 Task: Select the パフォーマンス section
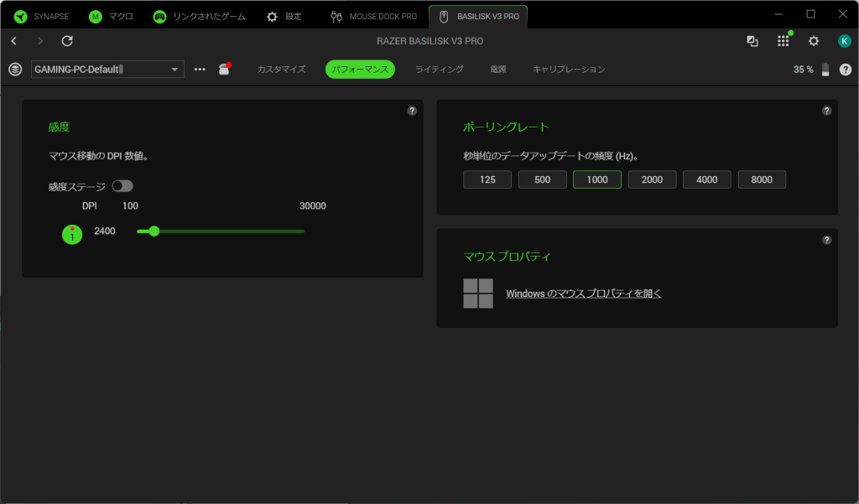(360, 70)
